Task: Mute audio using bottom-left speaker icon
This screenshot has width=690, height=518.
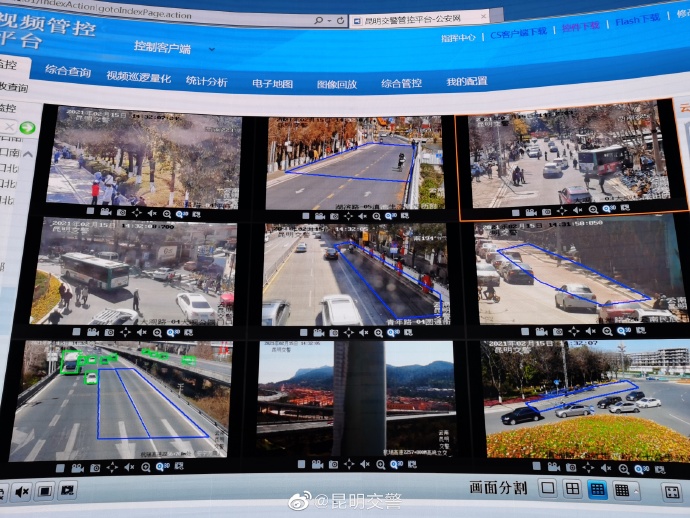Action: (x=21, y=490)
